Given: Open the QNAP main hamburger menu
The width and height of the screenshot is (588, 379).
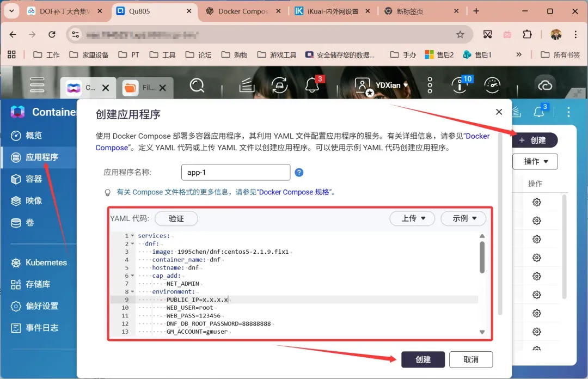Looking at the screenshot, I should coord(38,85).
